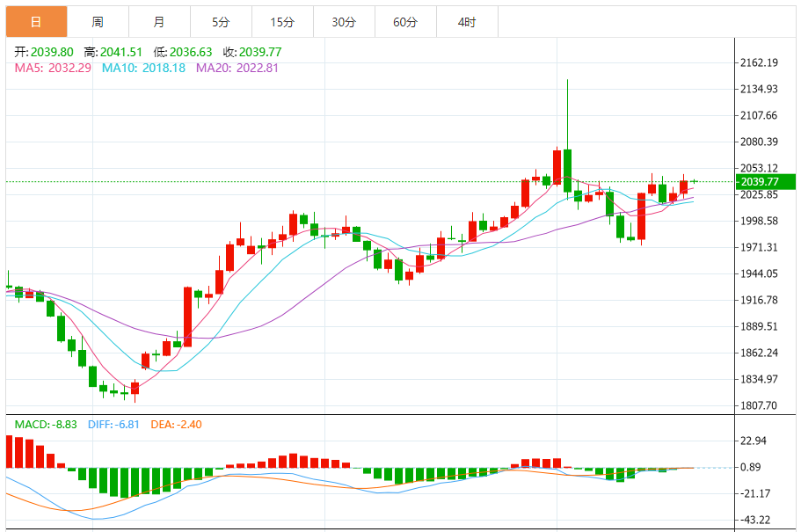Select the 日 daily timeframe tab

click(36, 22)
